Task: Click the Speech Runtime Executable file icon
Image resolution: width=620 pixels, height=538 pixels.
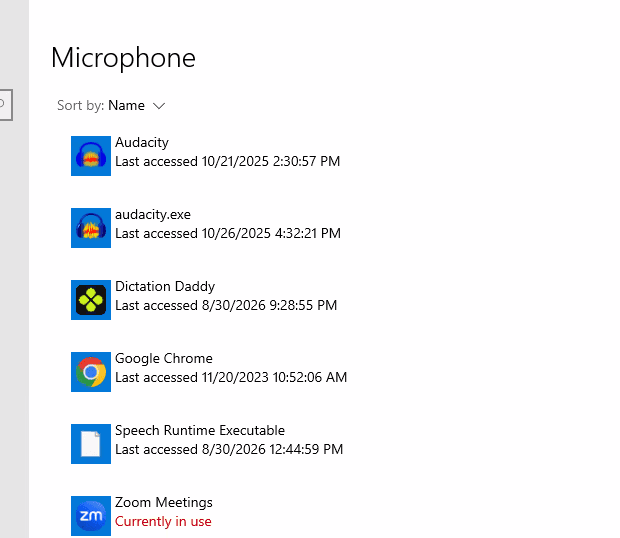Action: click(x=91, y=444)
